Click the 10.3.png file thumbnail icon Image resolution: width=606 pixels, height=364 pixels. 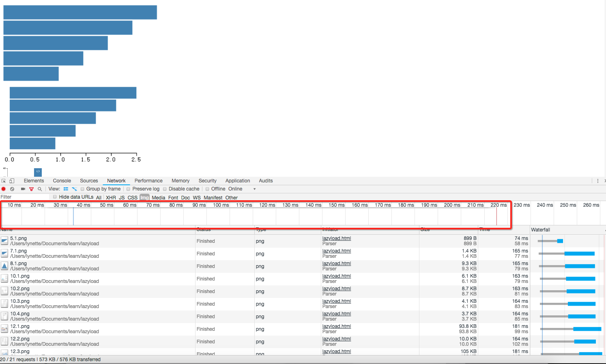4,304
